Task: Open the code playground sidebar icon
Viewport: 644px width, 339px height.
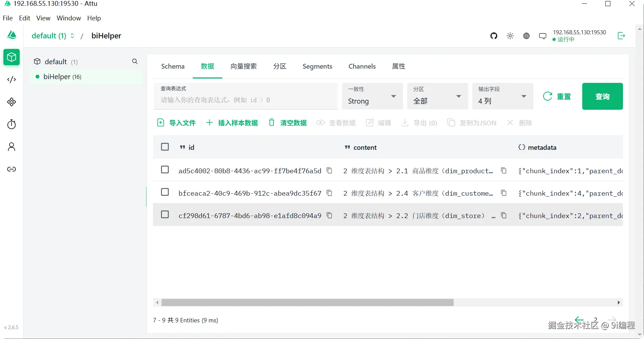Action: 12,79
